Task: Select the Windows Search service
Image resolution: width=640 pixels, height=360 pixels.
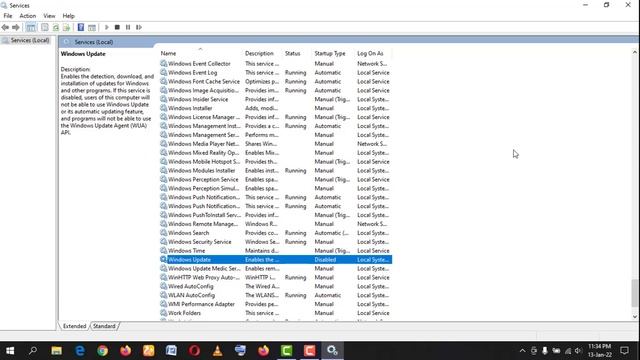Action: coord(276,233)
